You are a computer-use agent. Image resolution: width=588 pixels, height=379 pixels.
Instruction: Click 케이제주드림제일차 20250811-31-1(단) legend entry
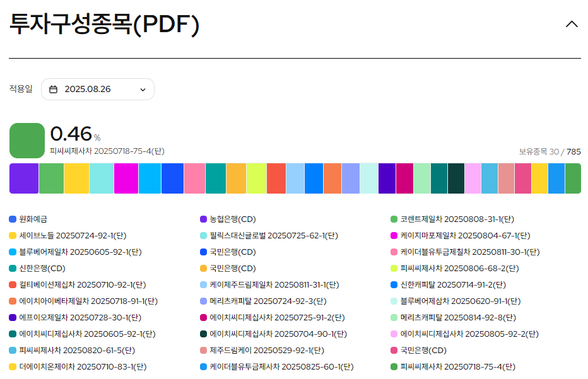269,284
